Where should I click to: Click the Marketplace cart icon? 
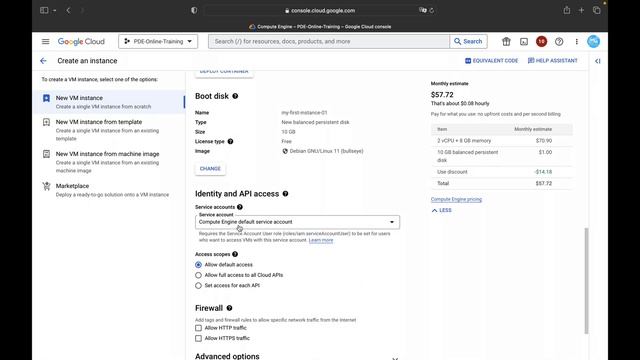(47, 186)
